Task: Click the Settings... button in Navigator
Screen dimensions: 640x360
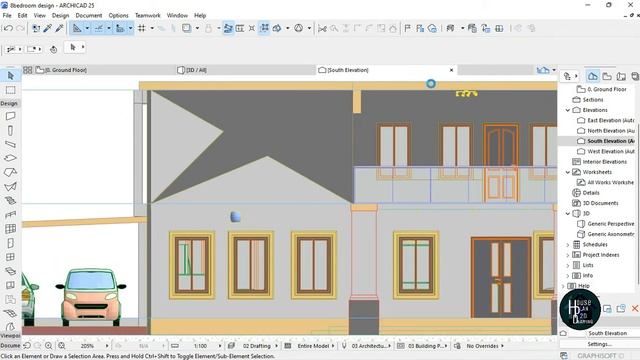Action: point(599,344)
